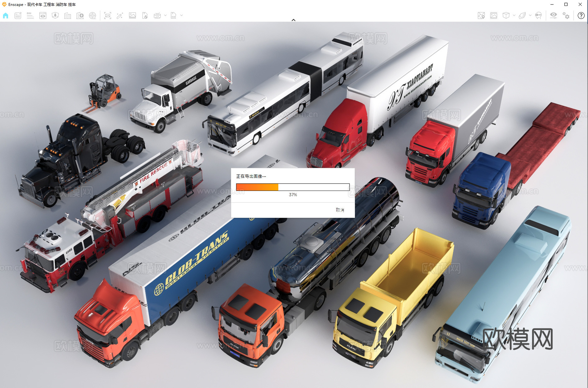588x388 pixels.
Task: Click the magic wand enhance tool
Action: (x=120, y=15)
